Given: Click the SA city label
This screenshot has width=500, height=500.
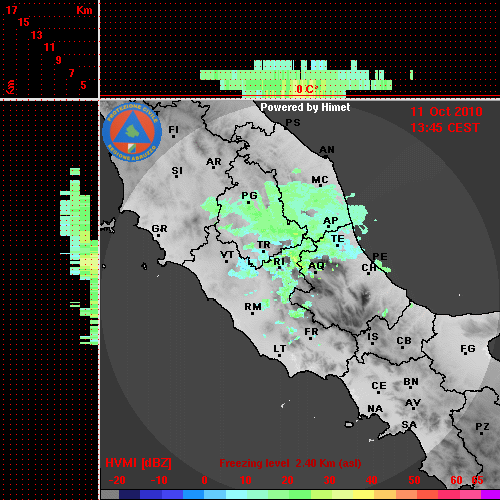Looking at the screenshot, I should tap(409, 425).
